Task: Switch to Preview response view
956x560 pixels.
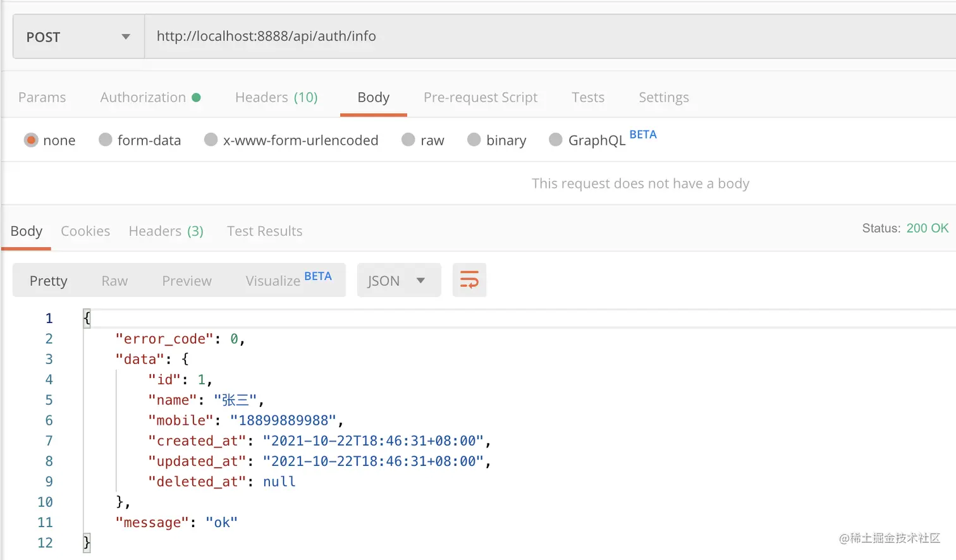Action: 187,281
